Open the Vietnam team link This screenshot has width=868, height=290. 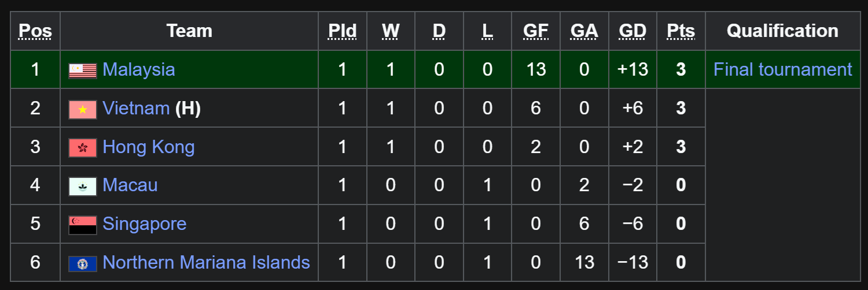pyautogui.click(x=136, y=109)
